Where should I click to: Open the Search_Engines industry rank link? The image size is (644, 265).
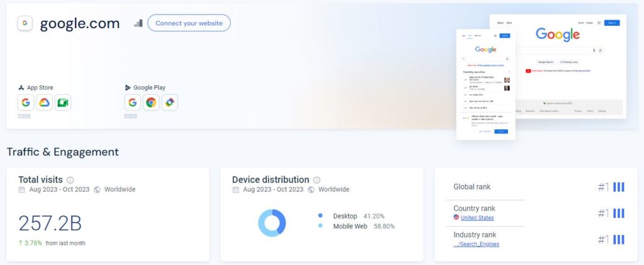477,244
